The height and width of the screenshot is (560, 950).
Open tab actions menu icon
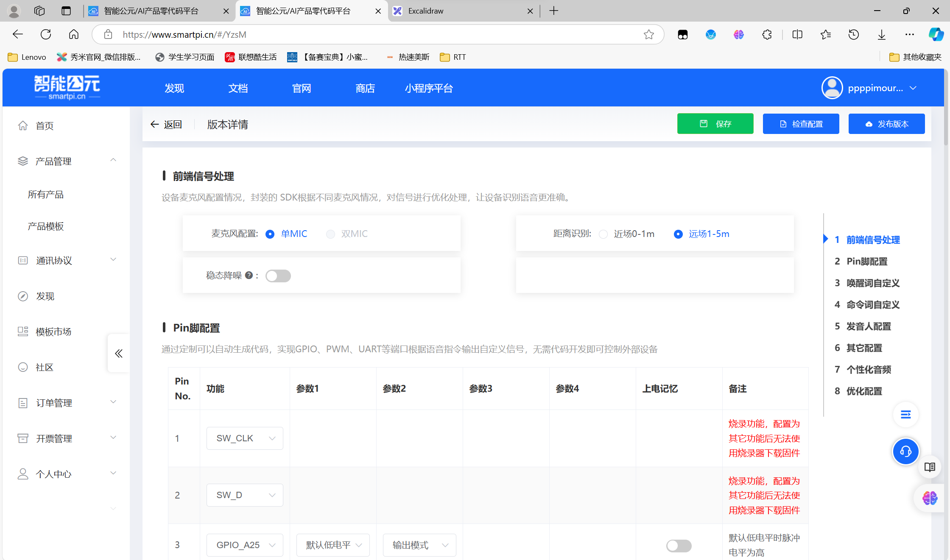tap(66, 11)
